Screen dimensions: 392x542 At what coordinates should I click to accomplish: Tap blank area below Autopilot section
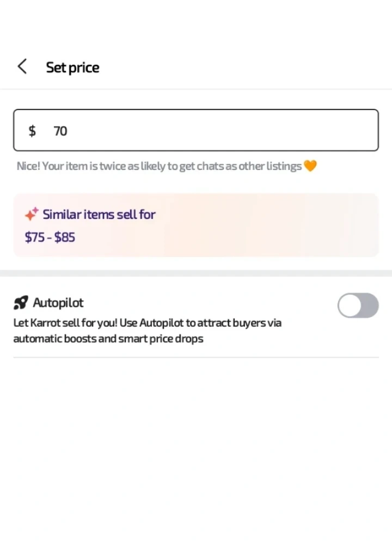pyautogui.click(x=196, y=447)
